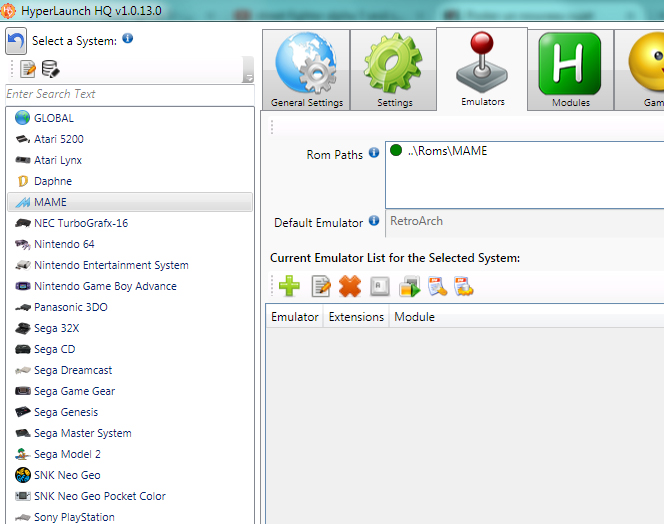Click the Nintendo 64 console icon
Viewport: 664px width, 524px height.
click(22, 244)
